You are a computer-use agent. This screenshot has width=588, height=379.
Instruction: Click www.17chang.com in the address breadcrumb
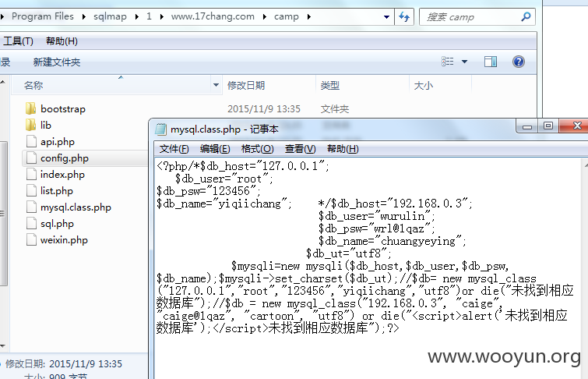tap(213, 16)
